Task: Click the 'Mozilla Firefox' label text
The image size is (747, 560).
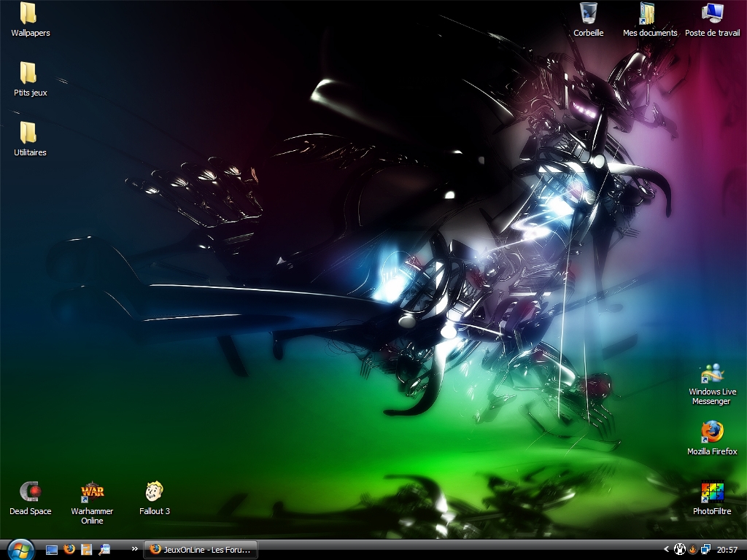Action: point(712,451)
